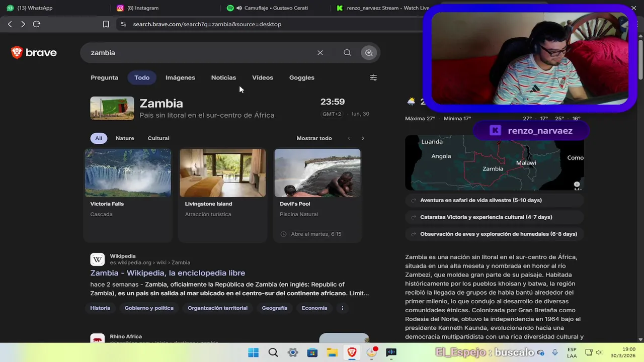Image resolution: width=644 pixels, height=362 pixels.
Task: Switch to Camuflaje Gustavo Cerati tab
Action: [x=276, y=8]
